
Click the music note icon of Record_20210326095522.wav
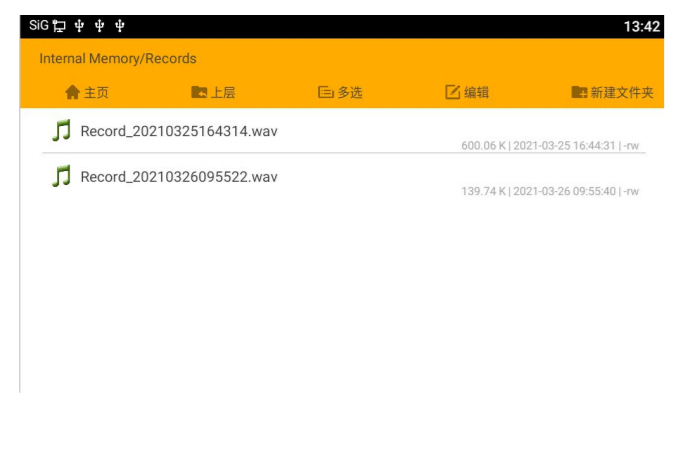click(x=62, y=176)
